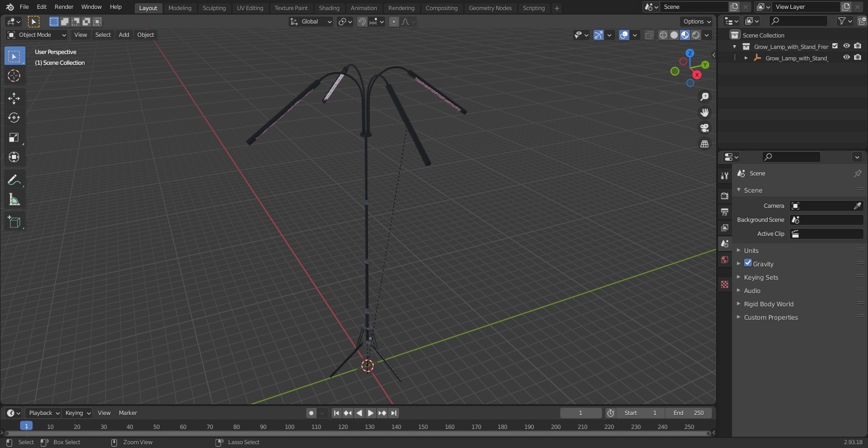Select the Annotate tool
Image resolution: width=868 pixels, height=448 pixels.
tap(14, 180)
